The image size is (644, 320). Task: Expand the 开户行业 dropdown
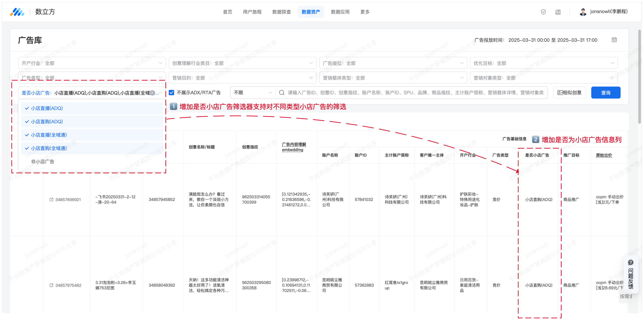click(x=92, y=63)
